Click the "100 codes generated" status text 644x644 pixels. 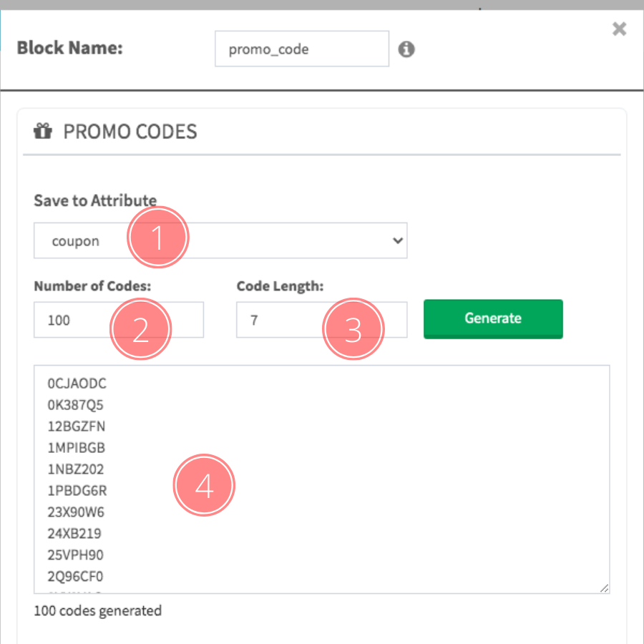[x=98, y=611]
